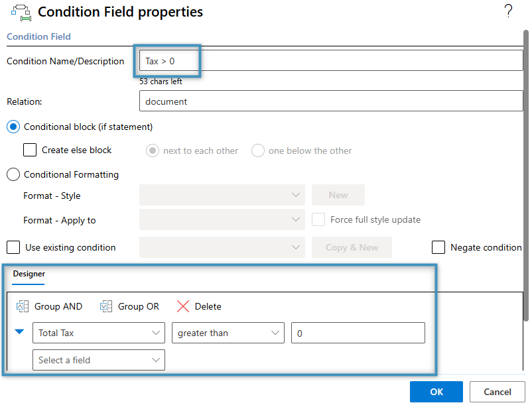Open help via the question mark icon

click(508, 11)
